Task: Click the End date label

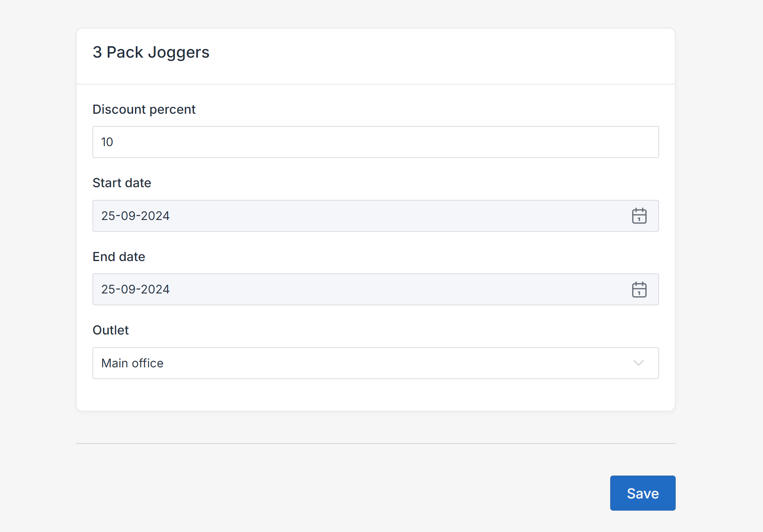Action: (118, 256)
